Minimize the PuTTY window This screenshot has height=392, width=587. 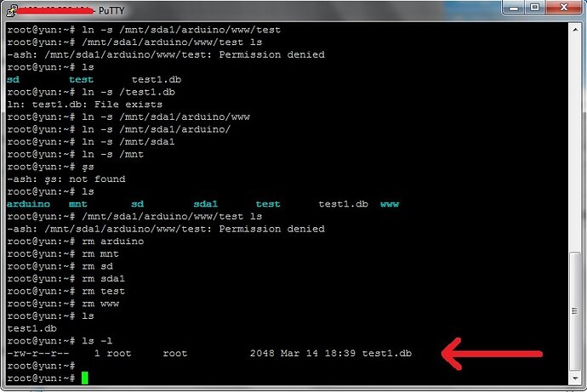pyautogui.click(x=514, y=8)
